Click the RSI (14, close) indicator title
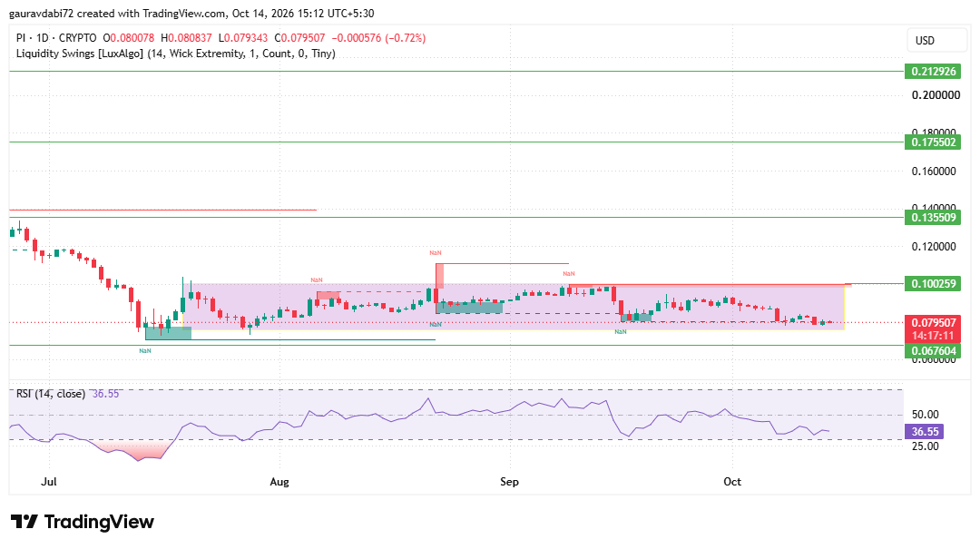The width and height of the screenshot is (980, 549). pyautogui.click(x=51, y=394)
